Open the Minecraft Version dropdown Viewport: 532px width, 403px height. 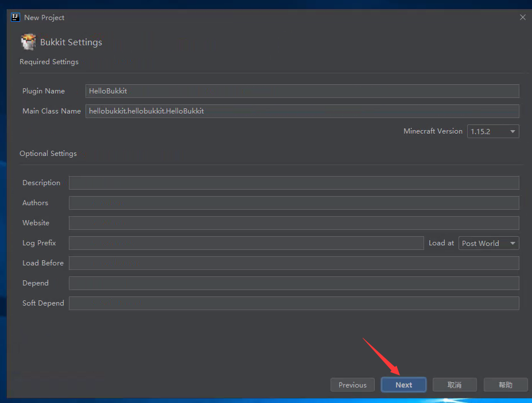click(x=493, y=131)
